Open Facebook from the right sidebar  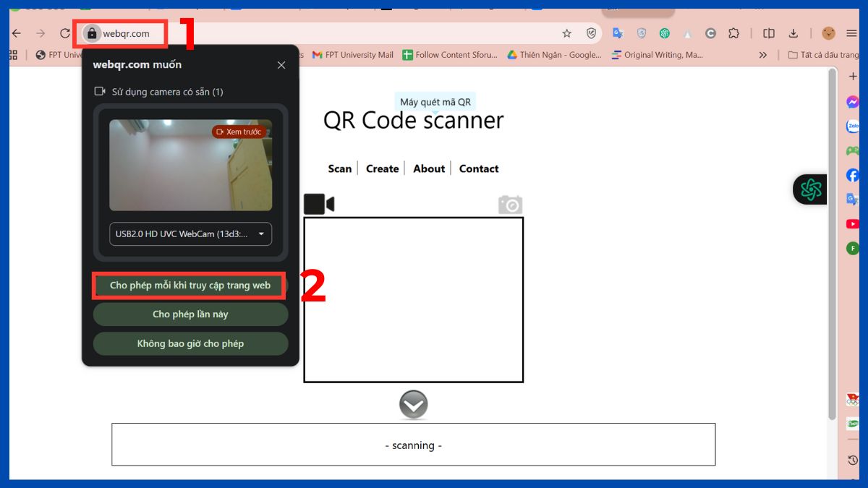851,175
